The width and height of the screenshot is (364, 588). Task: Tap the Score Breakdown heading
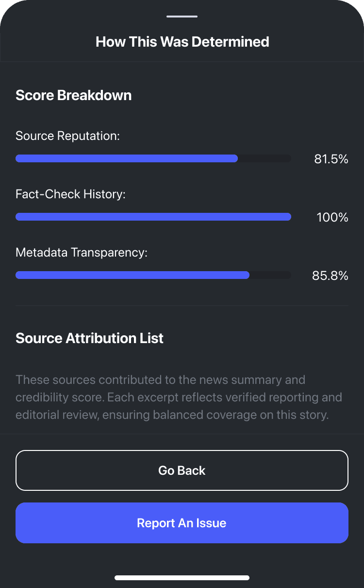(x=73, y=95)
